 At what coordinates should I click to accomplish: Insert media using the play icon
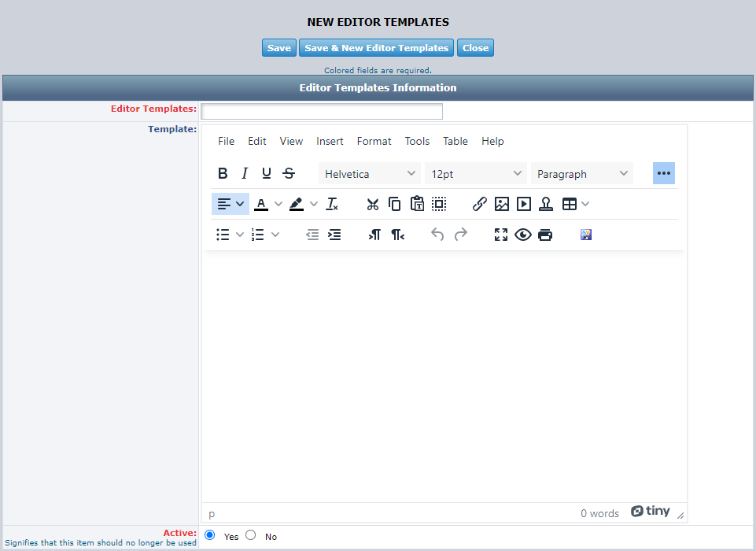(524, 204)
